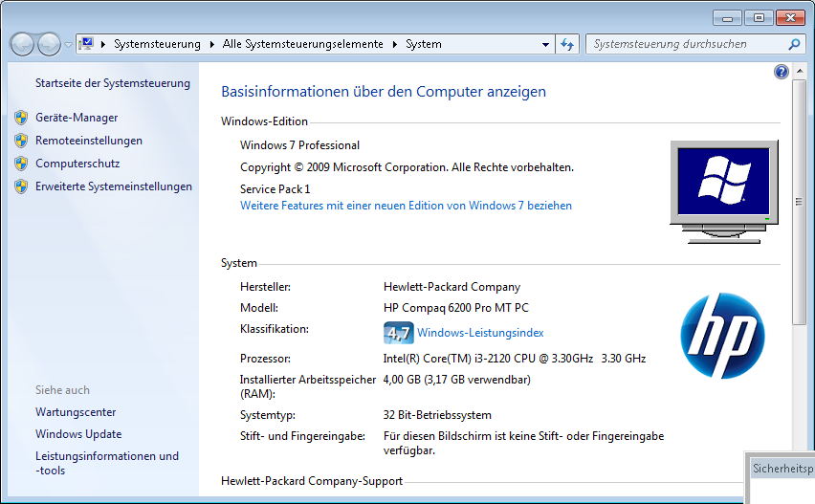815x504 pixels.
Task: Click HP Compaq 6200 Pro MT PC value
Action: click(x=456, y=308)
